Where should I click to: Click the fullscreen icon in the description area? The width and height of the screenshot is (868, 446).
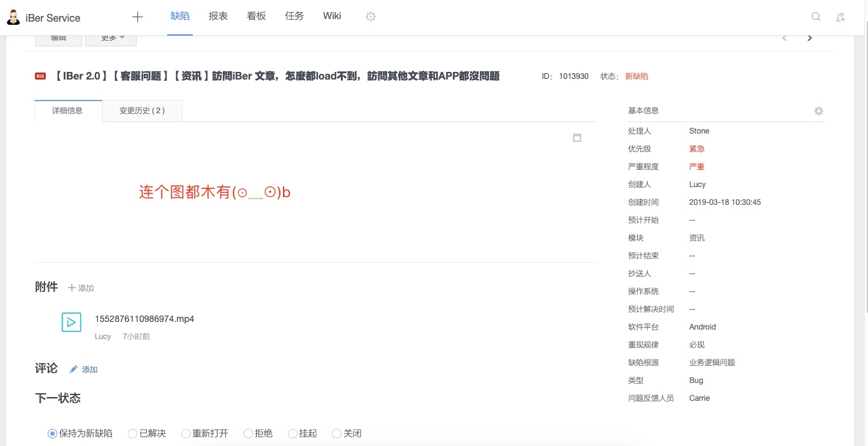pyautogui.click(x=577, y=138)
